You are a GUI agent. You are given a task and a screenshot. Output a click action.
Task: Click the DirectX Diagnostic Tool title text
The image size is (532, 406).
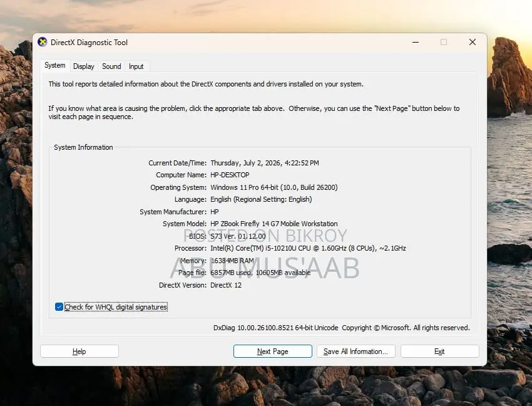click(90, 43)
